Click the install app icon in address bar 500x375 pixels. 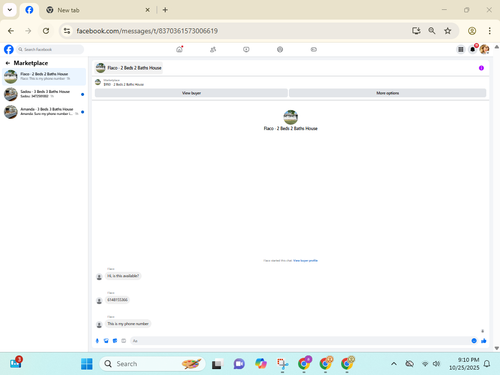[x=416, y=31]
